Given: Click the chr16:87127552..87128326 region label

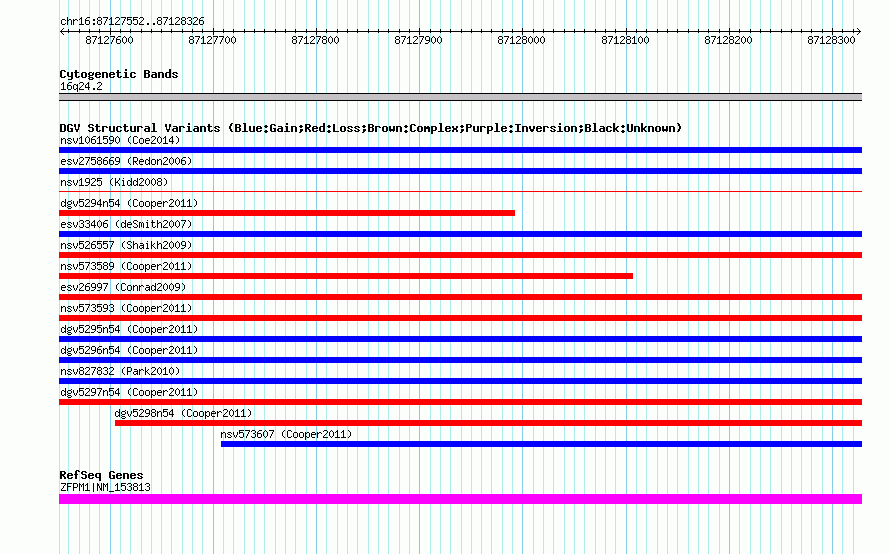Looking at the screenshot, I should pos(132,21).
